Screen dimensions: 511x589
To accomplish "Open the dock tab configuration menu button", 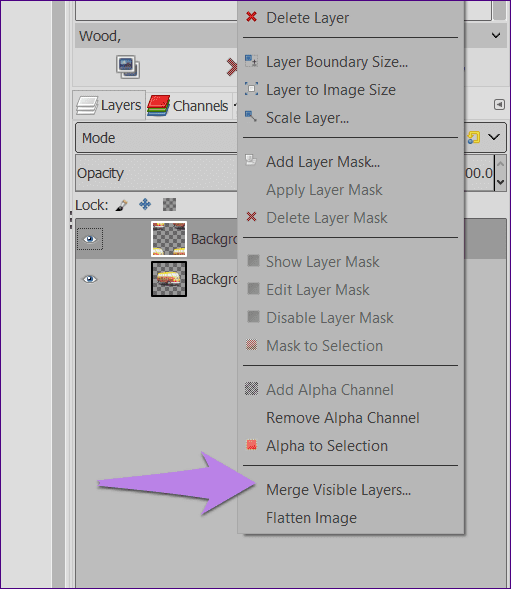I will [x=499, y=104].
